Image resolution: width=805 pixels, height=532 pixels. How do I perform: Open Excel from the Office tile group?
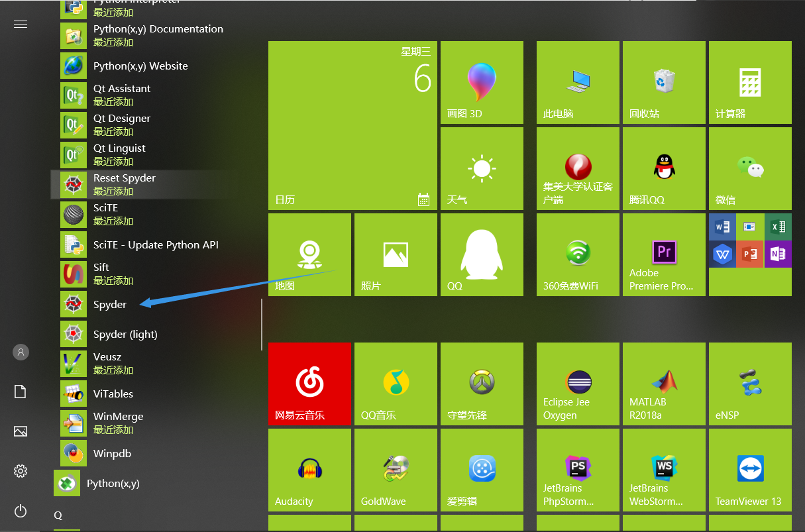[778, 227]
